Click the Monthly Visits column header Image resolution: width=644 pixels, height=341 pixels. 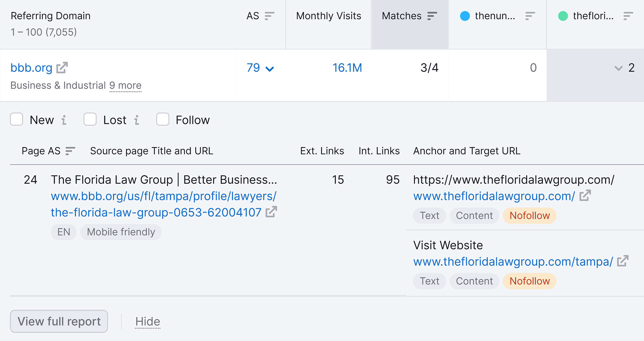tap(328, 16)
